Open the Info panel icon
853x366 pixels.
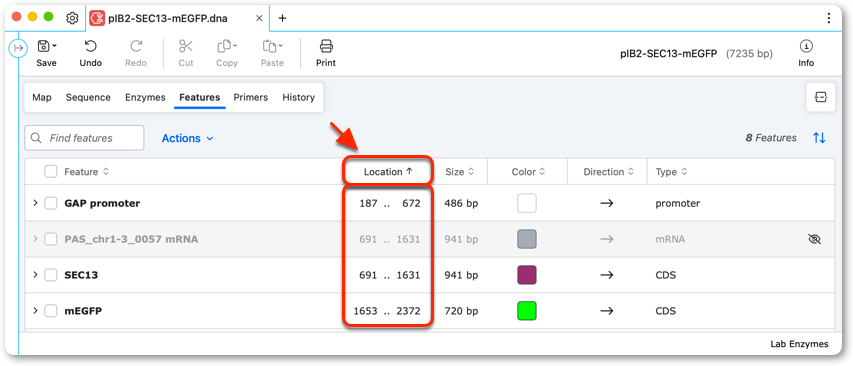(x=806, y=46)
